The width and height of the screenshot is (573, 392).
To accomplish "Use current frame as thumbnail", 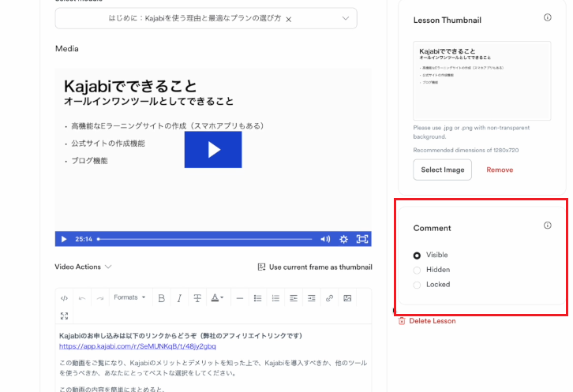I will click(315, 267).
